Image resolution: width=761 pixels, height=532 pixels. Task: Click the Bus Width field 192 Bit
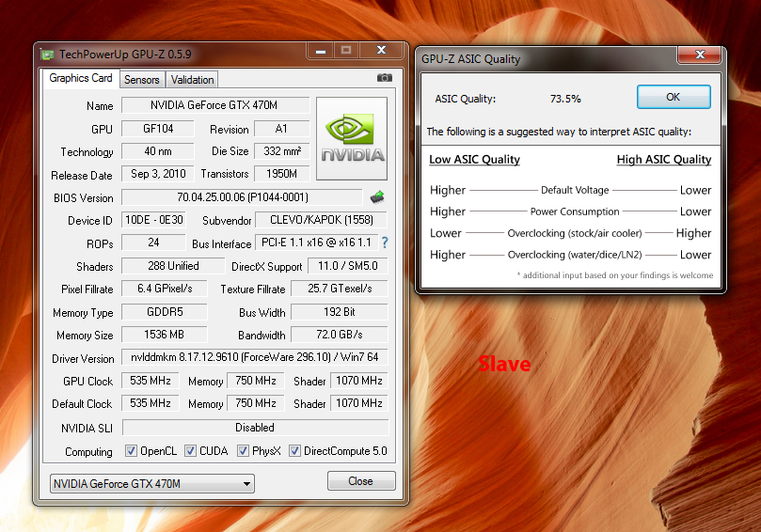[x=340, y=312]
